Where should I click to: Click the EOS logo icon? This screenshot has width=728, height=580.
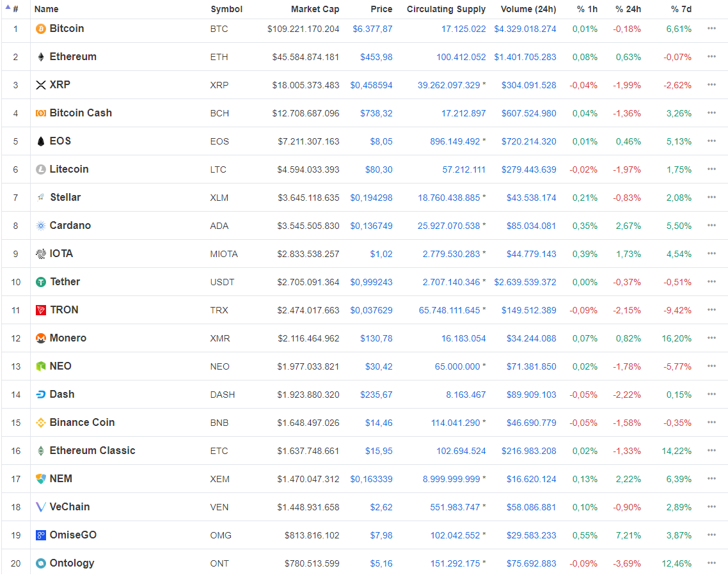(x=41, y=141)
